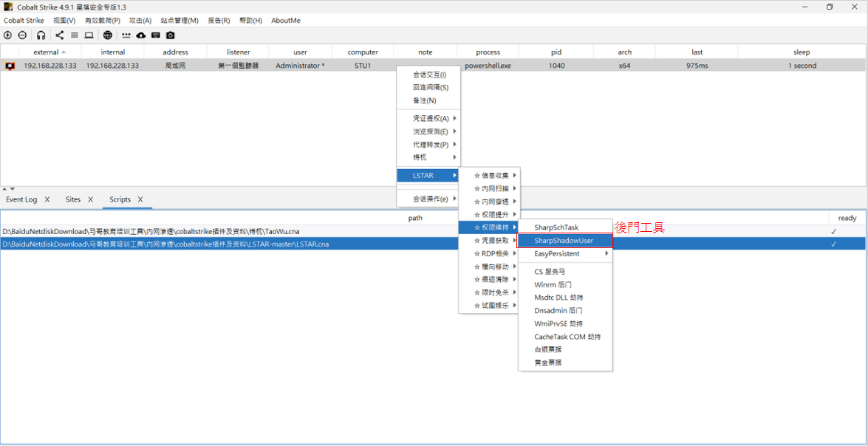The image size is (868, 446).
Task: Select CacheTask COM 劫持 entry
Action: pyautogui.click(x=565, y=337)
